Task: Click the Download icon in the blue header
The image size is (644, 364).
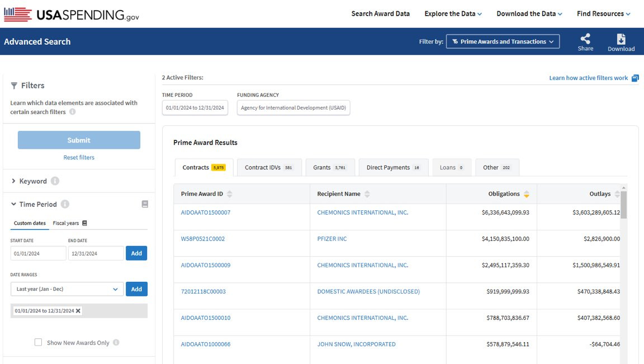Action: coord(621,39)
